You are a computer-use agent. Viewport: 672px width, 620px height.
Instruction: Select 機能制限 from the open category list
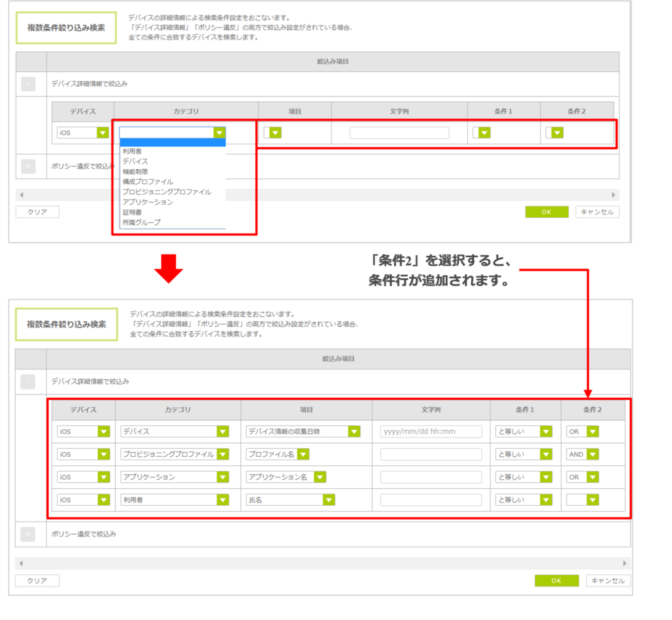pyautogui.click(x=135, y=171)
